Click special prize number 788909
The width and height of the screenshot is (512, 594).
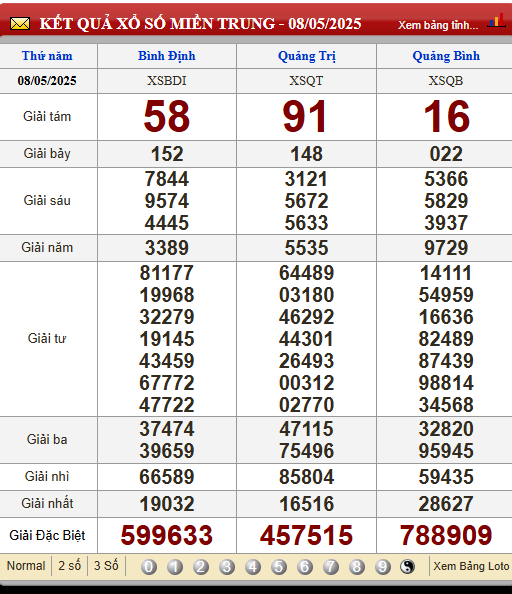tap(446, 535)
